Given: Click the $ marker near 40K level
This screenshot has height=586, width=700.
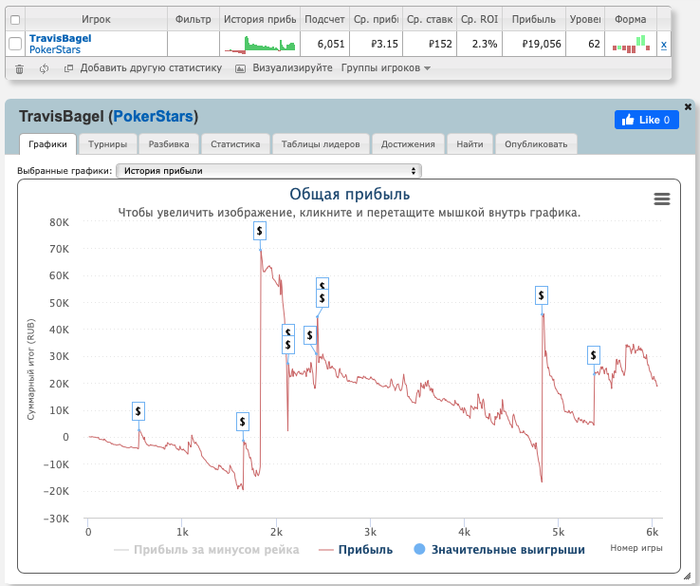Looking at the screenshot, I should pos(310,335).
